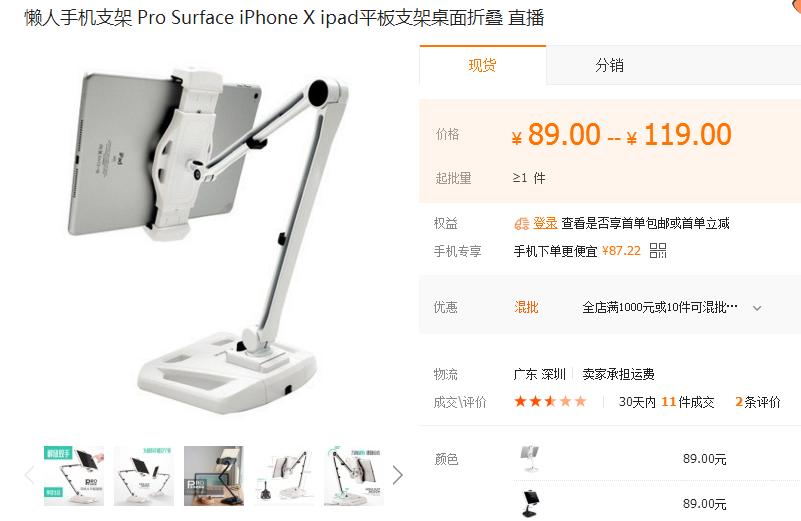Image resolution: width=801 pixels, height=521 pixels.
Task: Click the 30天内 11件成交 sales link
Action: pos(666,402)
